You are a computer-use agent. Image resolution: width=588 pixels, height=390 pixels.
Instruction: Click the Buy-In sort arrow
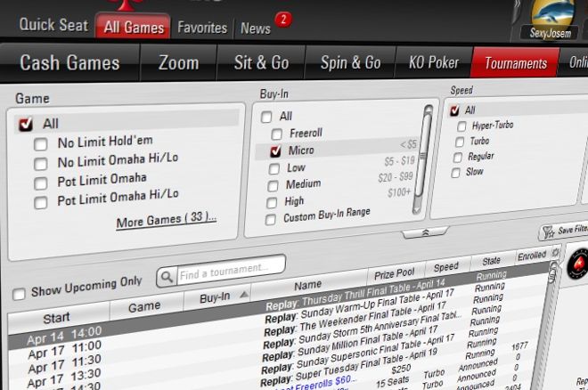pyautogui.click(x=244, y=295)
